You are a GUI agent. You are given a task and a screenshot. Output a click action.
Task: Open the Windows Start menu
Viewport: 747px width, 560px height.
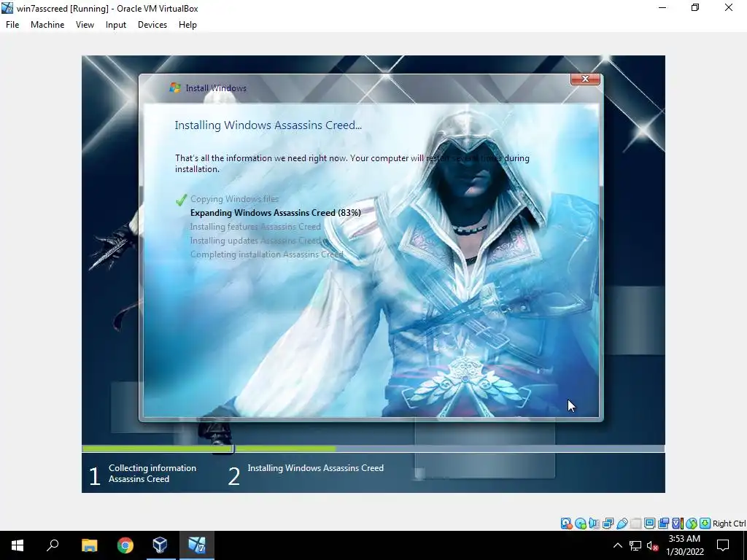tap(18, 545)
